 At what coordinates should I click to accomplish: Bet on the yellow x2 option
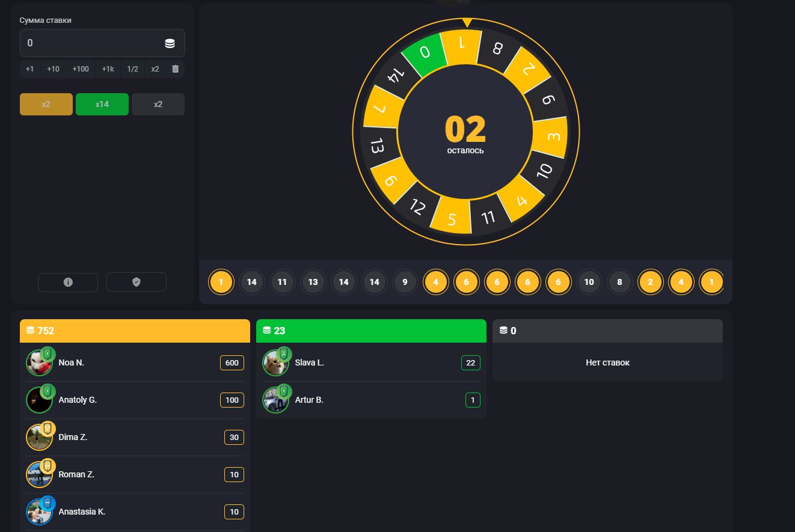[46, 104]
